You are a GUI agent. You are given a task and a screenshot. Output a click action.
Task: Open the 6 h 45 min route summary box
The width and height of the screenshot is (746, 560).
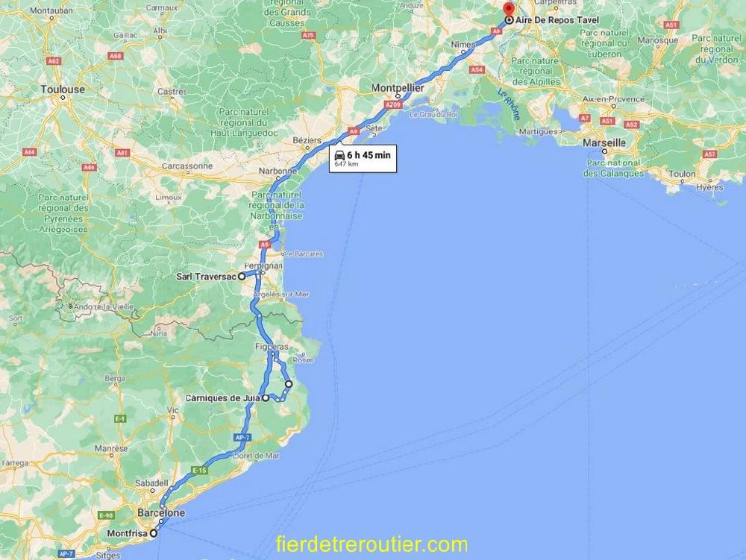[x=363, y=158]
